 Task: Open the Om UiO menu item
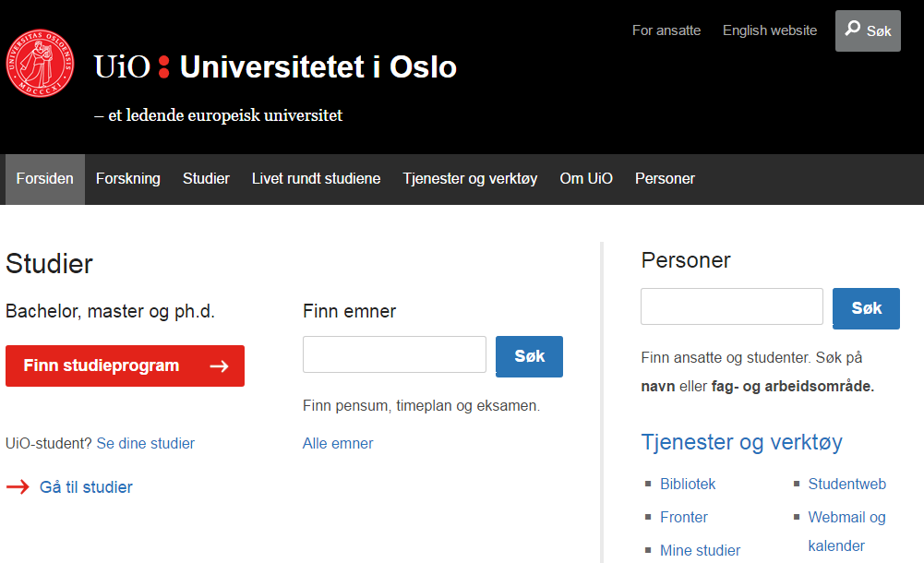[586, 179]
